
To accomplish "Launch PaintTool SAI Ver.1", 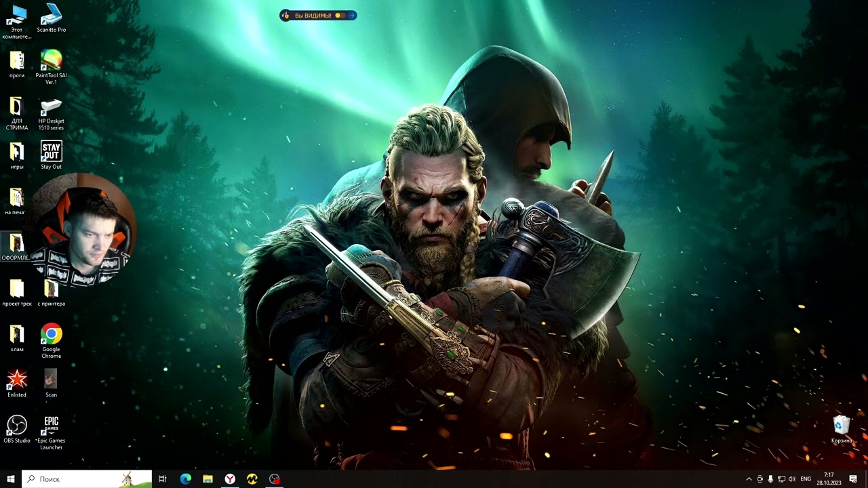I will tap(52, 67).
